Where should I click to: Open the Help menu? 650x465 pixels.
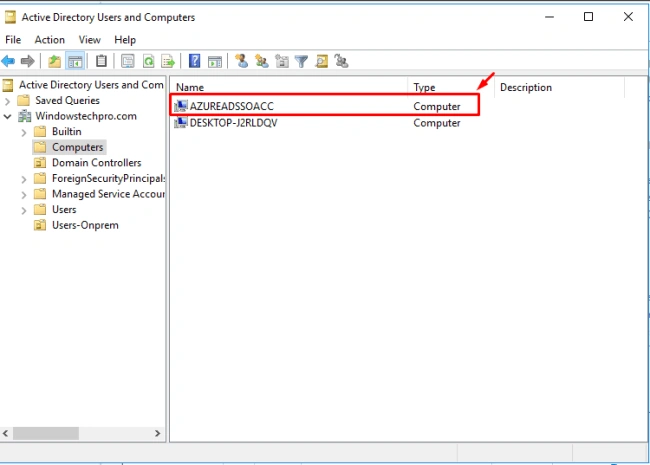[x=125, y=40]
